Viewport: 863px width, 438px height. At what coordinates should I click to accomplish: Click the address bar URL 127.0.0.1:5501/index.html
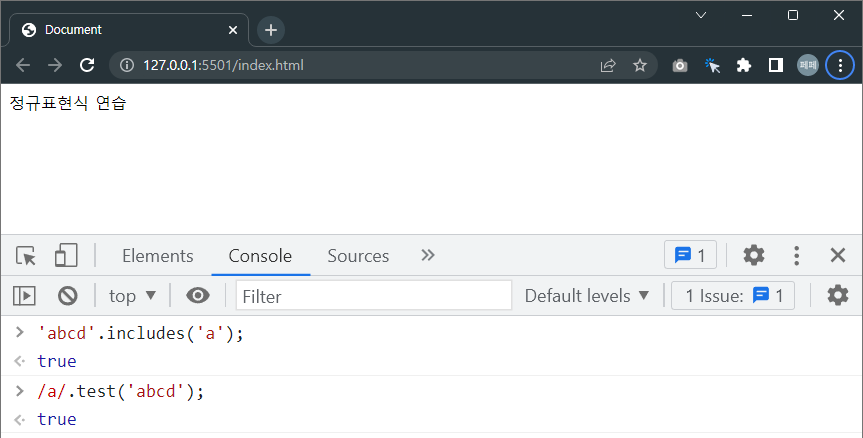tap(223, 65)
